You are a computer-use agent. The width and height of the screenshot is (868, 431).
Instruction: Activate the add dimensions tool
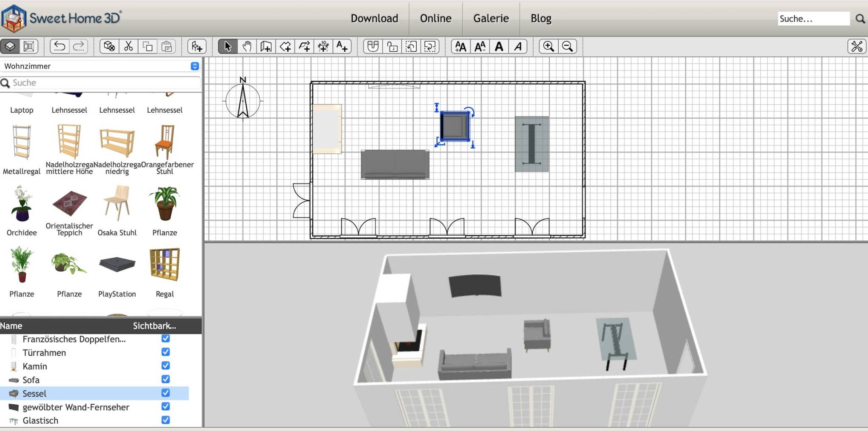pyautogui.click(x=323, y=46)
